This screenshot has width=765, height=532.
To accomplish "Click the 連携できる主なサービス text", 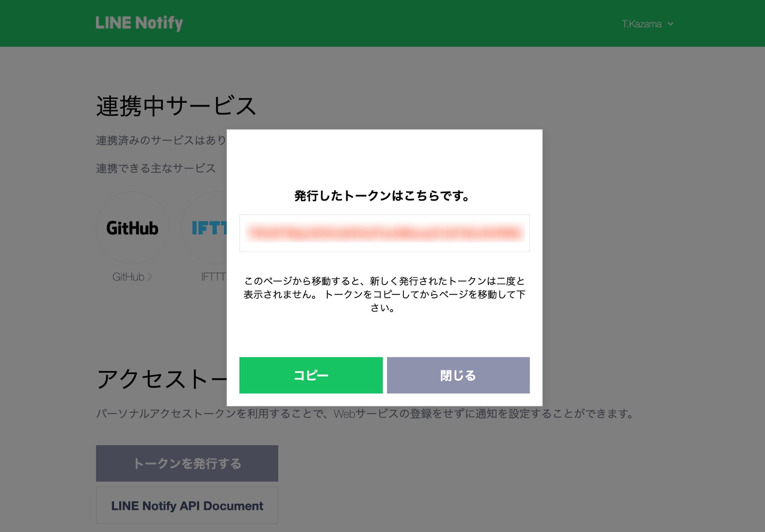I will (x=156, y=168).
